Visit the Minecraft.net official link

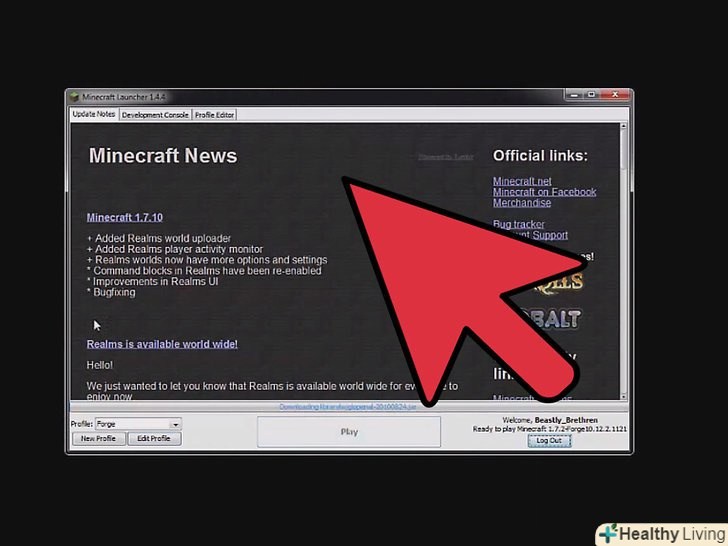522,181
